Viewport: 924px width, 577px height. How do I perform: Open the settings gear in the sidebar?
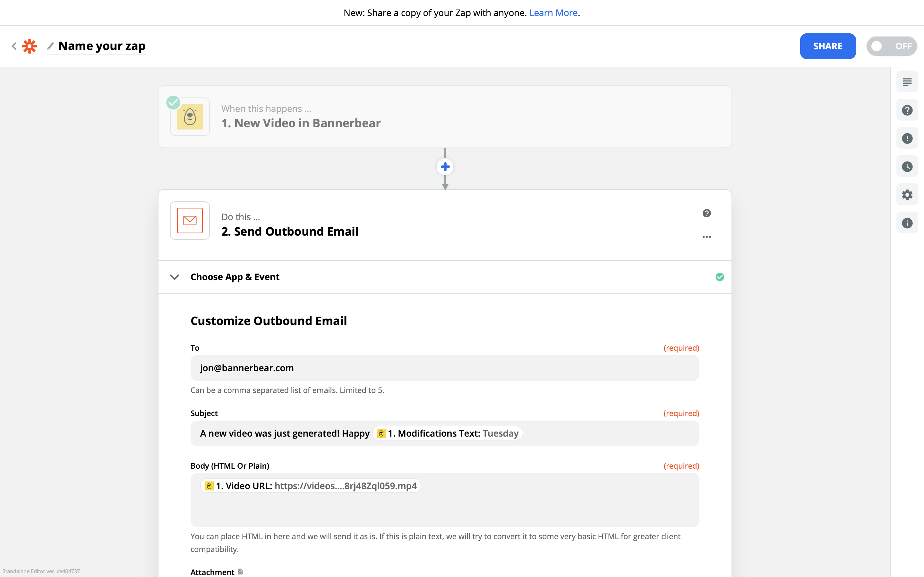[x=907, y=195]
